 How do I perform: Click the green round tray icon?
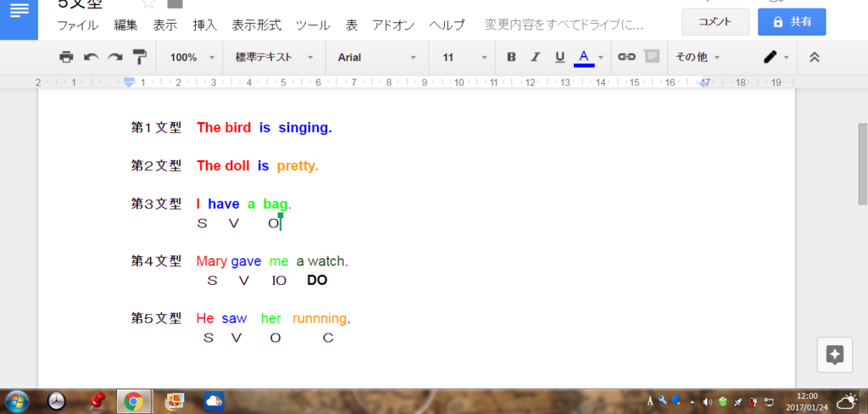coord(723,401)
